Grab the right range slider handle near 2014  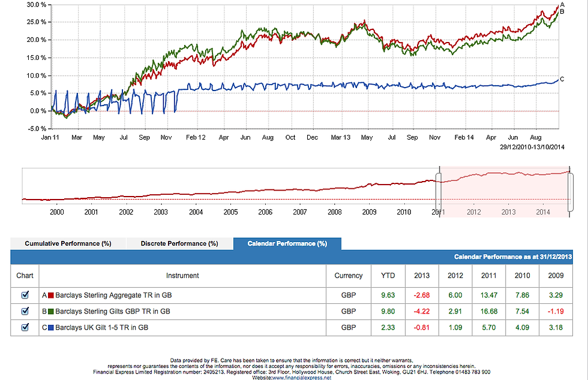tap(571, 192)
